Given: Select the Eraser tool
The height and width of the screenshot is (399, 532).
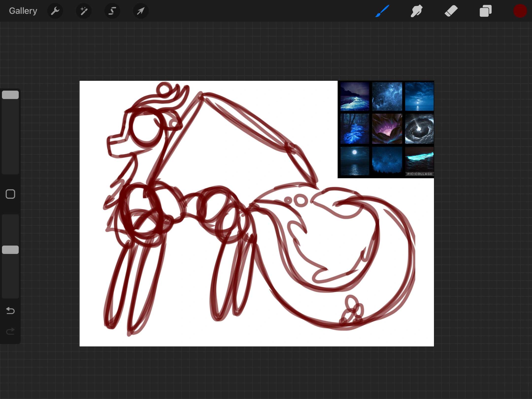Looking at the screenshot, I should point(451,11).
